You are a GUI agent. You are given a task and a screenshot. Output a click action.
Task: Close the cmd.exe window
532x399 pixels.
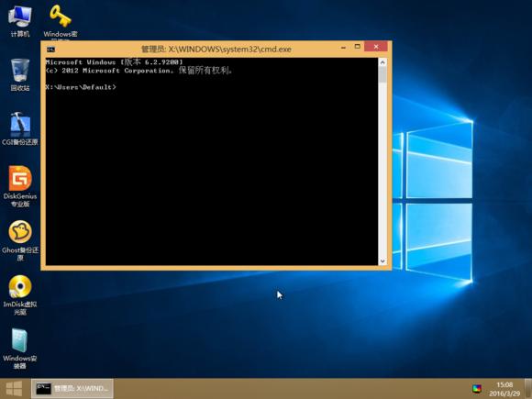[376, 47]
